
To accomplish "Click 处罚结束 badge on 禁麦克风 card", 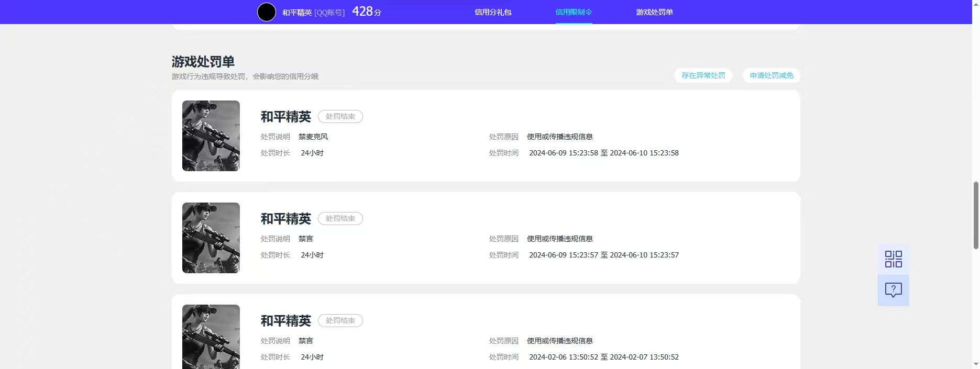I will 340,116.
